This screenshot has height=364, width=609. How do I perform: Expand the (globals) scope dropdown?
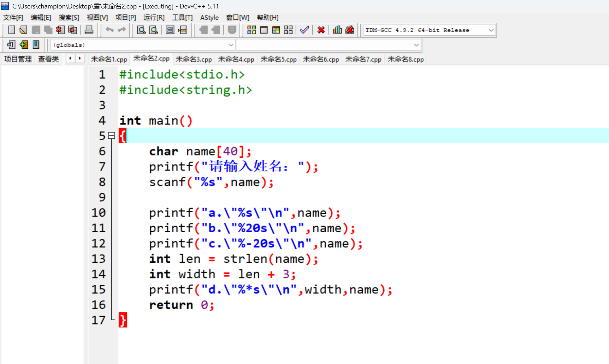[x=143, y=45]
